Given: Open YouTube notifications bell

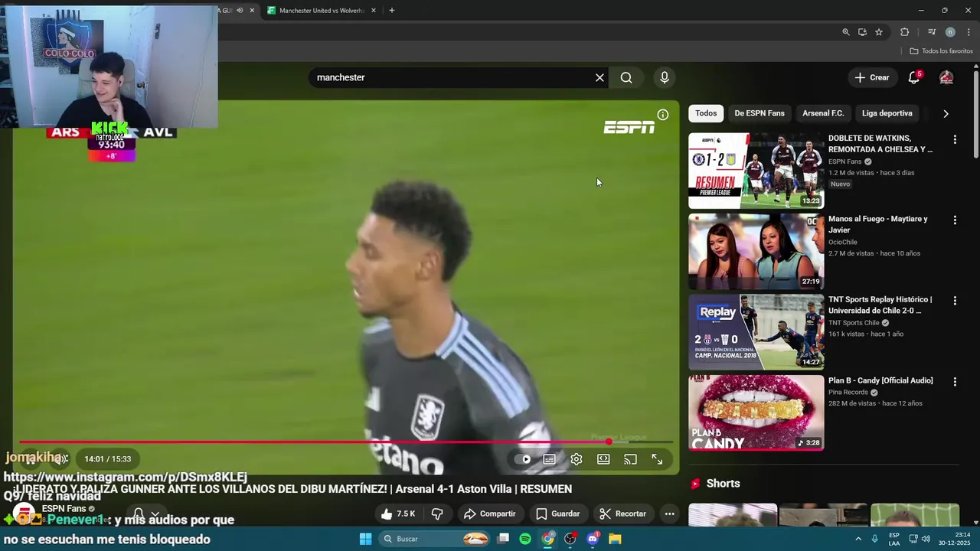Looking at the screenshot, I should (913, 77).
